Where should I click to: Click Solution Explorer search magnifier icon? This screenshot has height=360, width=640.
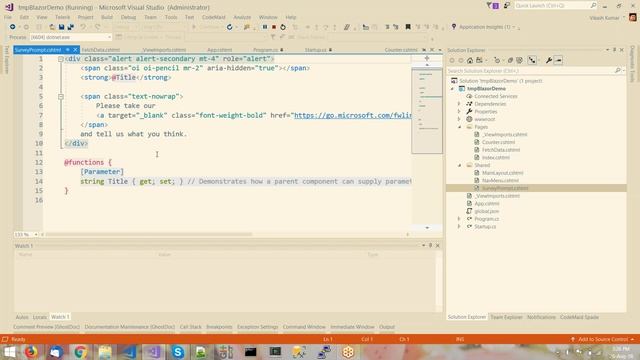pos(618,71)
